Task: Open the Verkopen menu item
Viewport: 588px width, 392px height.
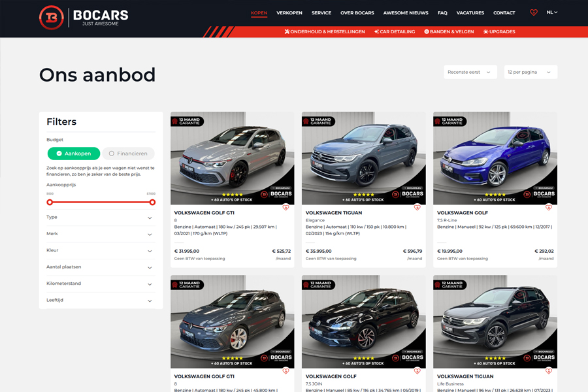Action: [x=289, y=13]
